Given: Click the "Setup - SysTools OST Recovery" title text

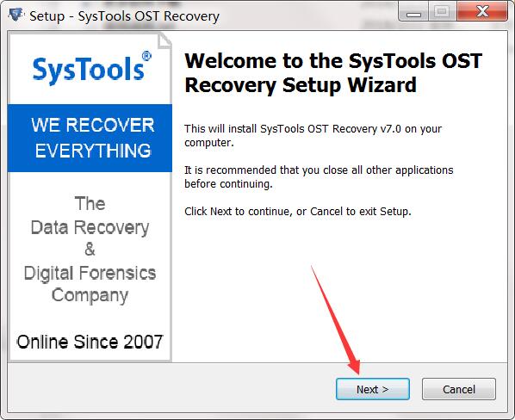Looking at the screenshot, I should point(125,15).
